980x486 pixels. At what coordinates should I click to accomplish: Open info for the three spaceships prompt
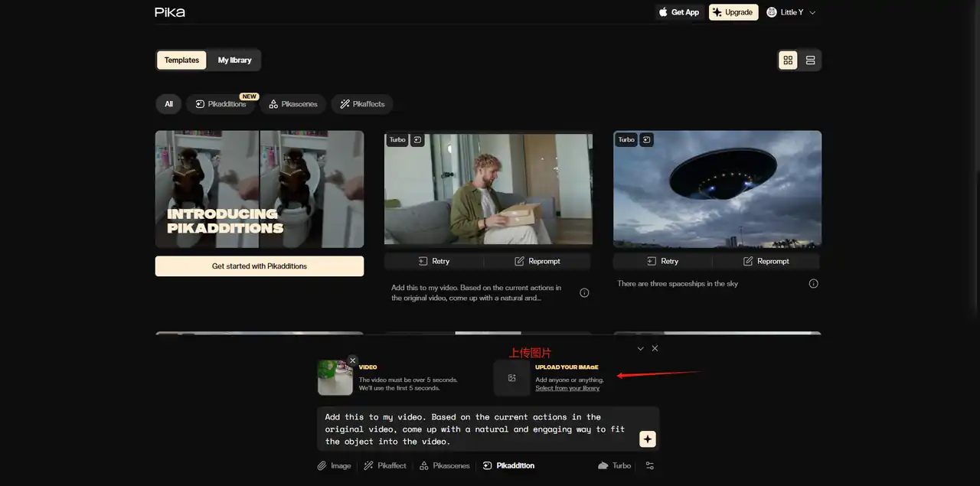point(813,284)
